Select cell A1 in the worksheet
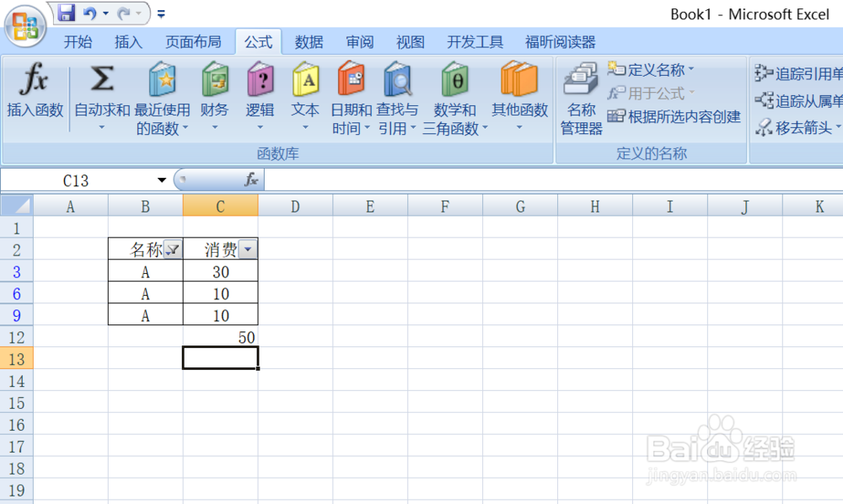The width and height of the screenshot is (843, 504). [x=70, y=228]
